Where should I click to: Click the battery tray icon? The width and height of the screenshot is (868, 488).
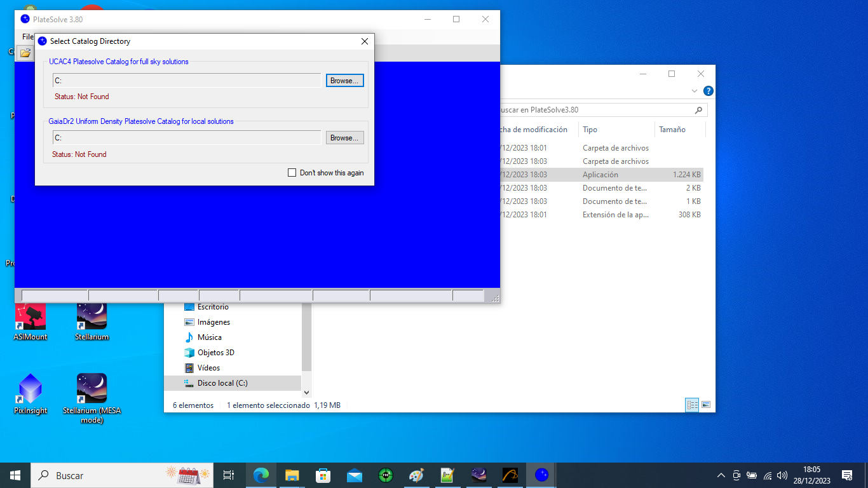pos(752,475)
